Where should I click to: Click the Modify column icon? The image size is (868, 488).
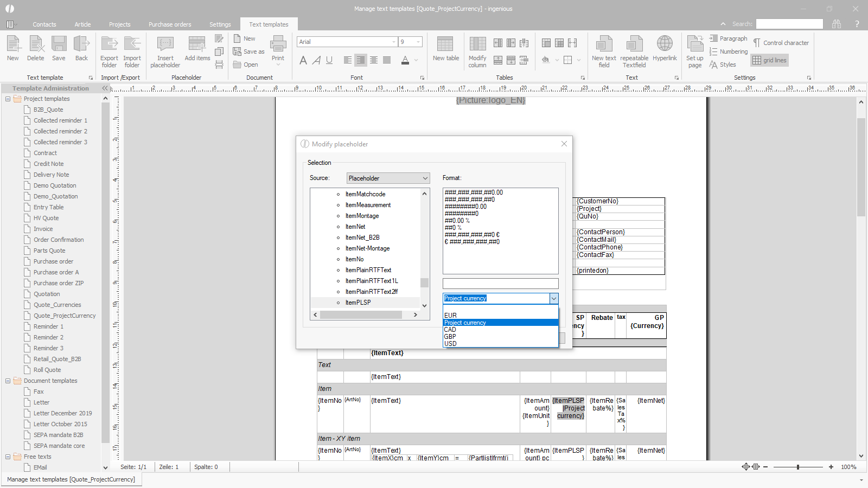(477, 44)
